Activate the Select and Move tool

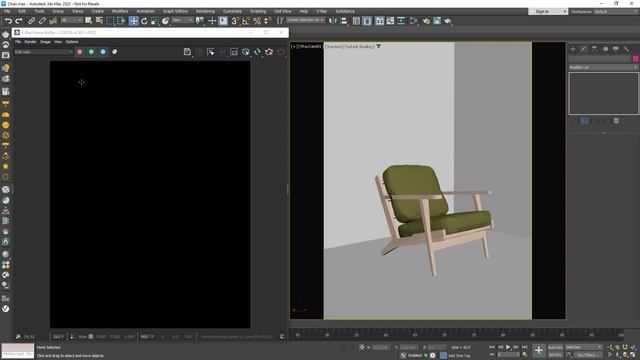pos(133,21)
